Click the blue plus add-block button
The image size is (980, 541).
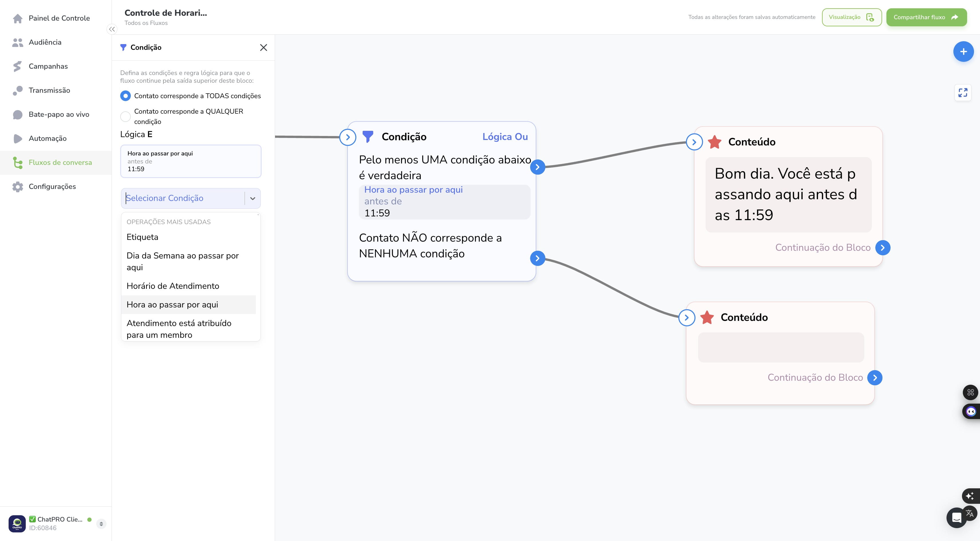coord(963,52)
